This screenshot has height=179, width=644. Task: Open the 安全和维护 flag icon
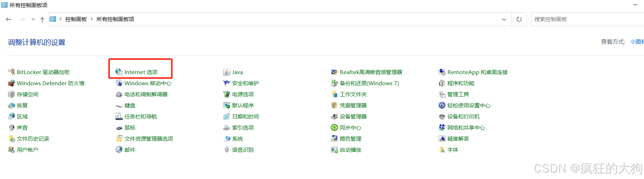point(227,83)
